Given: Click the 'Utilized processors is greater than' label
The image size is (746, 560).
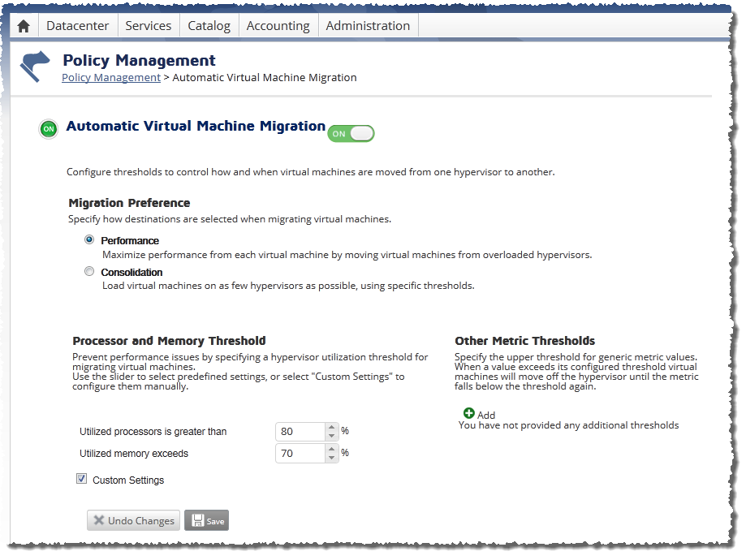Looking at the screenshot, I should [x=153, y=432].
